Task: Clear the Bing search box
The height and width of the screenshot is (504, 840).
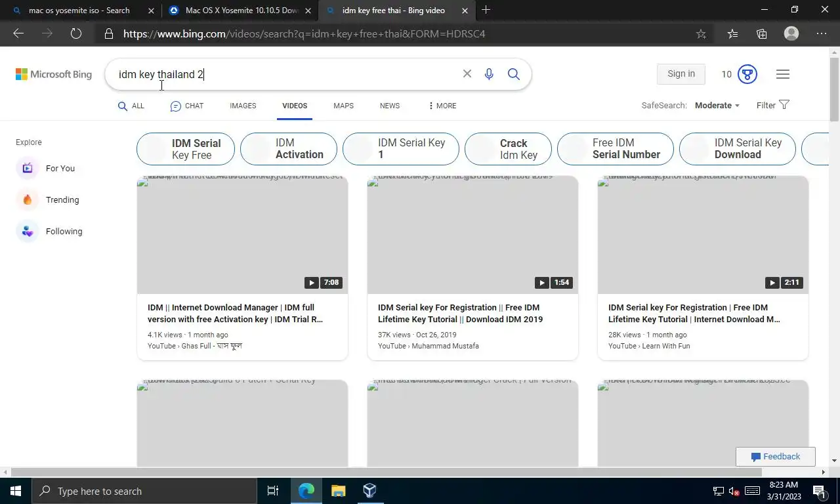Action: point(467,74)
